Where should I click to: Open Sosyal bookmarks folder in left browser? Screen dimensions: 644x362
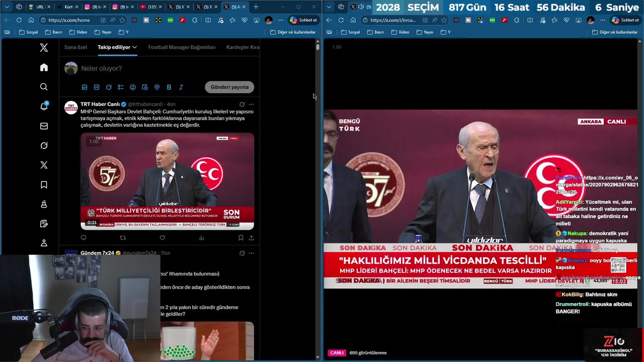(x=28, y=32)
